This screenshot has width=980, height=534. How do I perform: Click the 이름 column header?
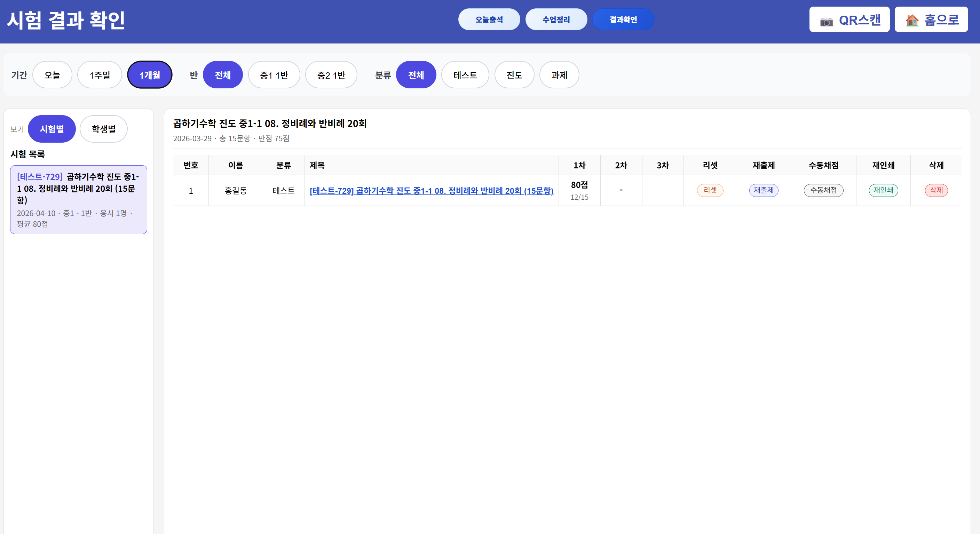tap(236, 166)
